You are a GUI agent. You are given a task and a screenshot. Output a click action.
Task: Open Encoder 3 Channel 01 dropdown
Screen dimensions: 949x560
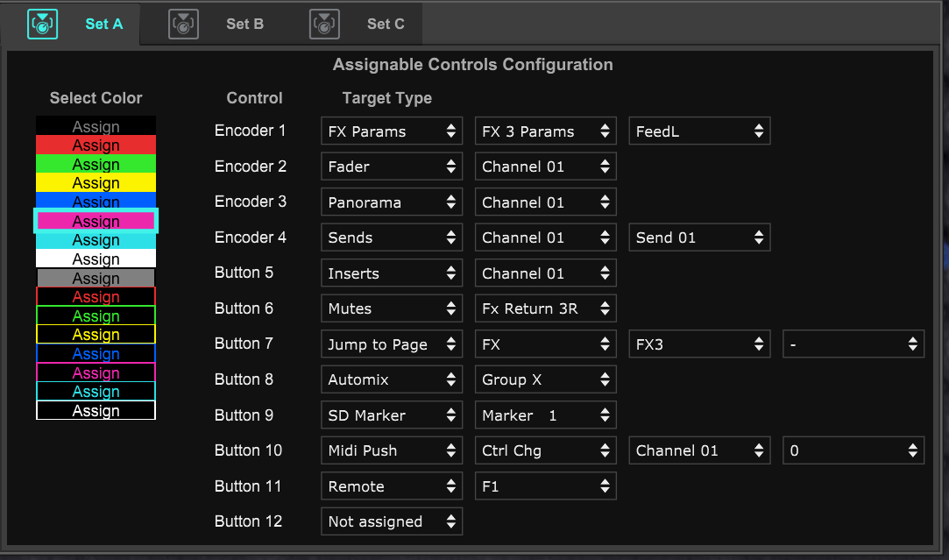tap(545, 202)
